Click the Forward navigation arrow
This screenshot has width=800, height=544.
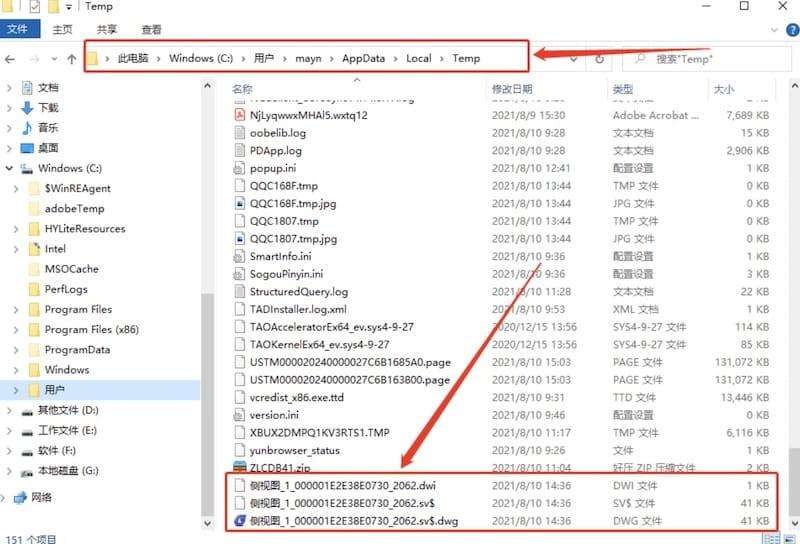[x=34, y=59]
